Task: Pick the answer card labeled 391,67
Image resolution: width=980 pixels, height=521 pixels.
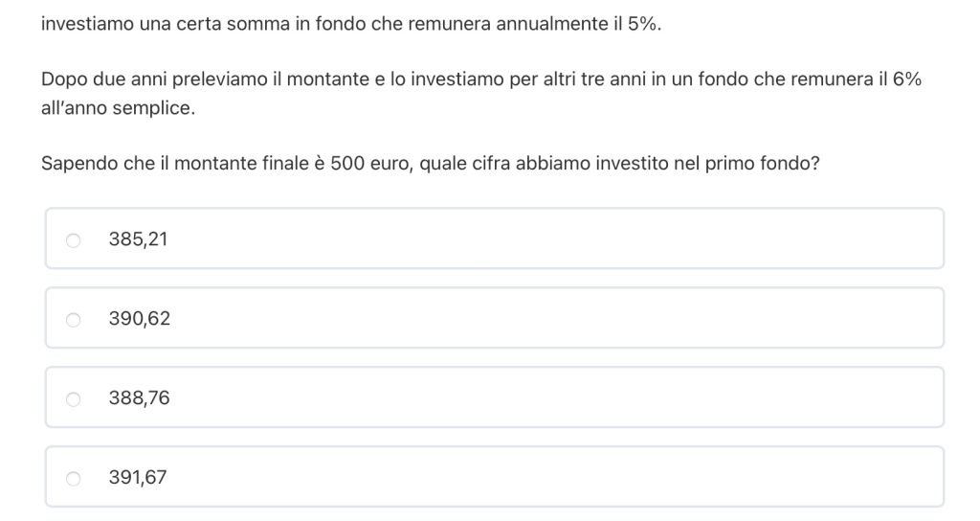Action: [494, 477]
